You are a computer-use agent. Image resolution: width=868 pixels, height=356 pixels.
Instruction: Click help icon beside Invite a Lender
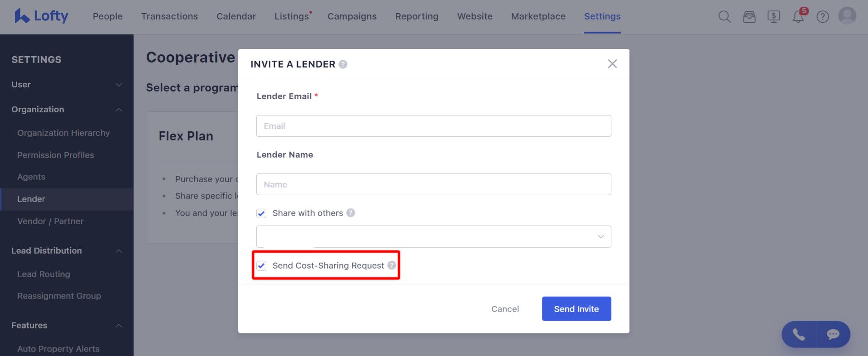pyautogui.click(x=343, y=64)
